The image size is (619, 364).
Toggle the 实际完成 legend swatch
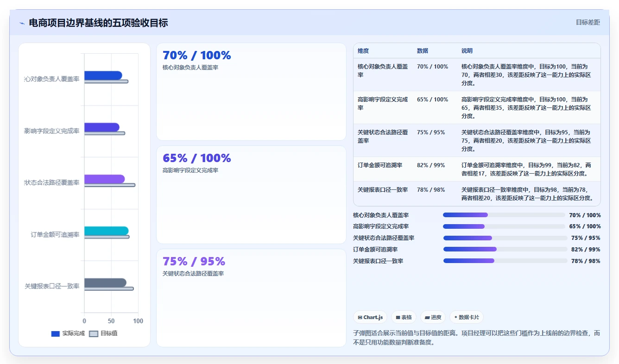tap(55, 333)
